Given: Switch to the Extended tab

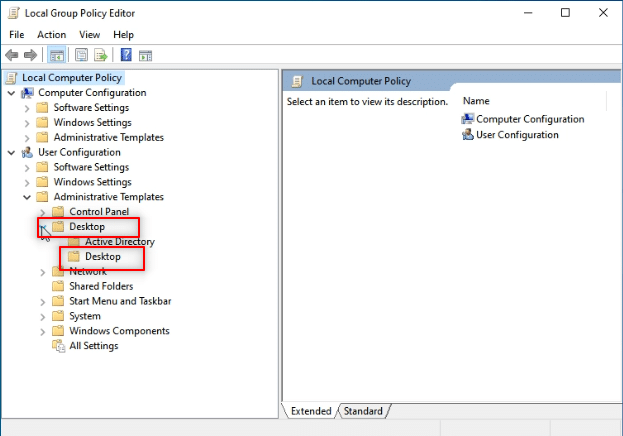Looking at the screenshot, I should tap(311, 411).
